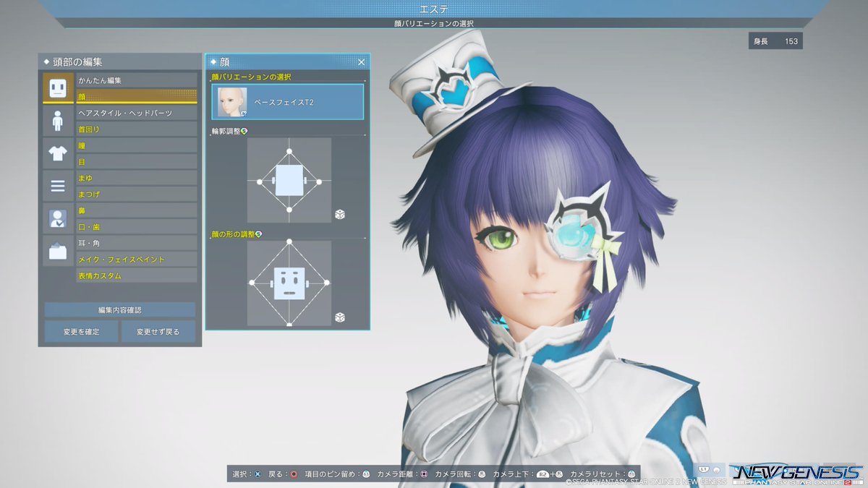868x488 pixels.
Task: Click the 身長 153 height indicator
Action: pyautogui.click(x=775, y=41)
